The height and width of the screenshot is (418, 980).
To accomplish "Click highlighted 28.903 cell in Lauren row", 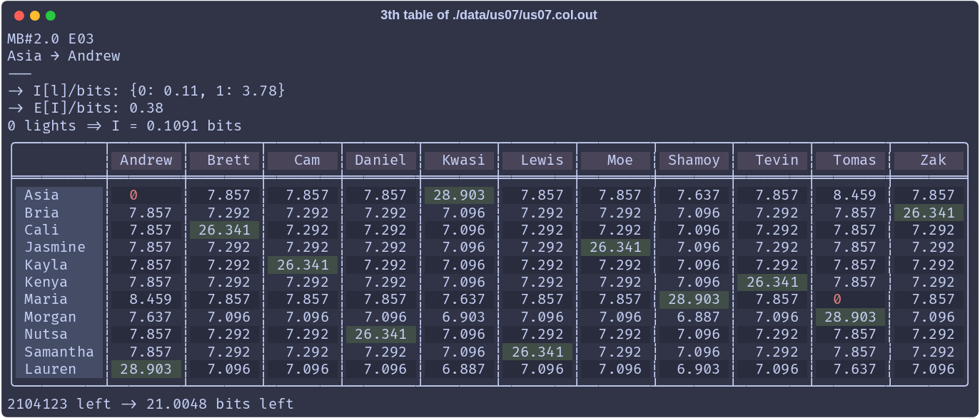I will (x=146, y=369).
